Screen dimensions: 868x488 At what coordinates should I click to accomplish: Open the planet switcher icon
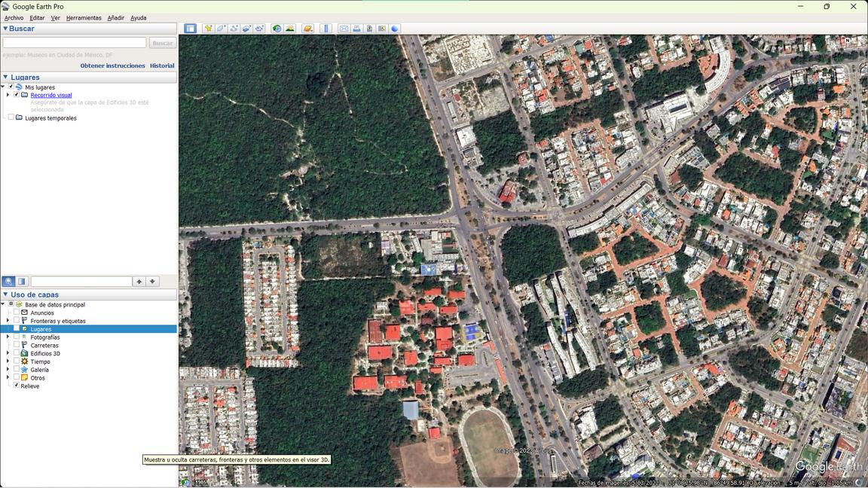coord(307,28)
